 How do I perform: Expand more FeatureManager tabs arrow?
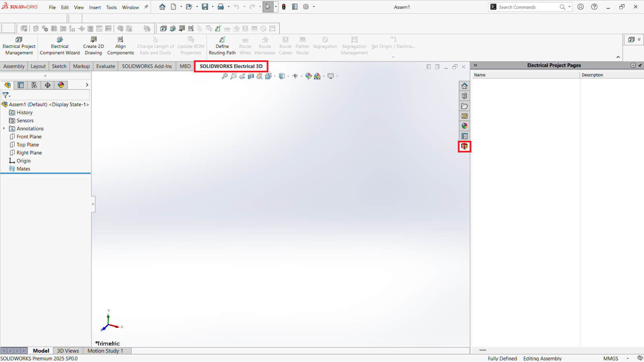[x=87, y=85]
